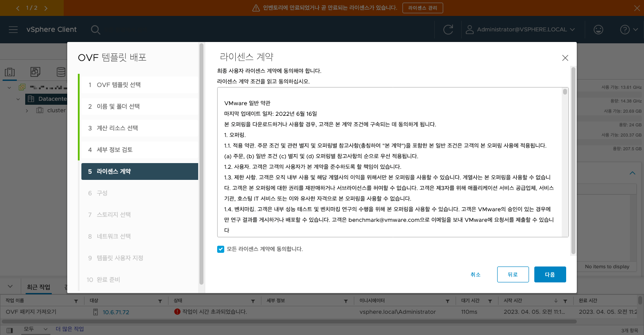Click the vSphere search magnifier icon
644x335 pixels.
point(96,30)
